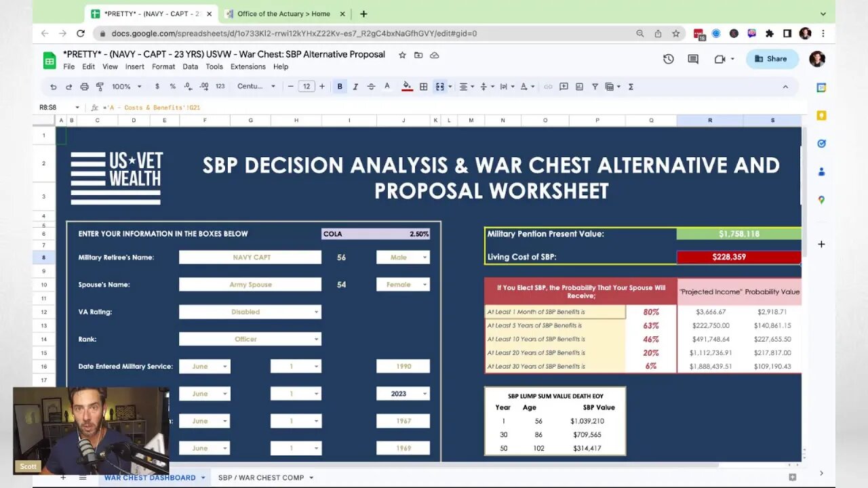Viewport: 868px width, 488px height.
Task: Open the Edit menu
Action: click(x=89, y=66)
